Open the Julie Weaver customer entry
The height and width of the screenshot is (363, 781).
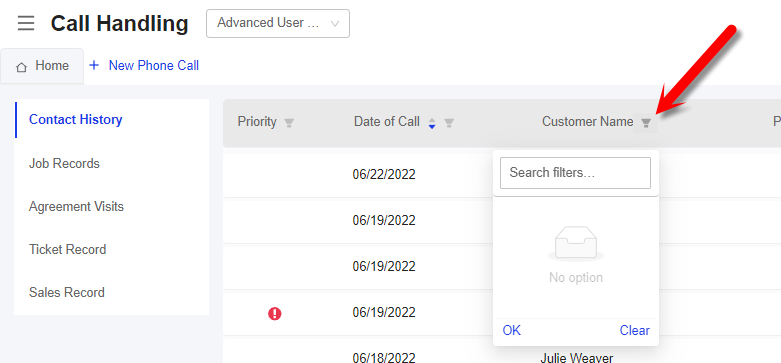577,358
